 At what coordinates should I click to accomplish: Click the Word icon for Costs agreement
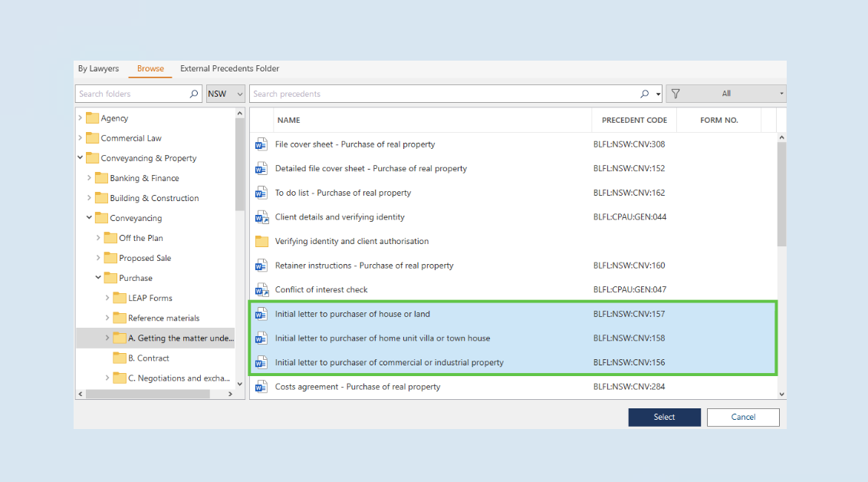point(261,387)
